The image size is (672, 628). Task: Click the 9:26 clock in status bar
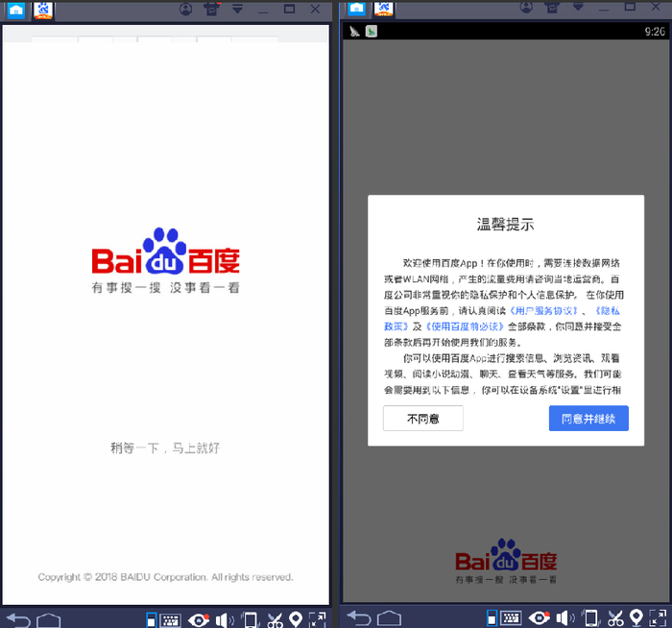click(x=655, y=32)
